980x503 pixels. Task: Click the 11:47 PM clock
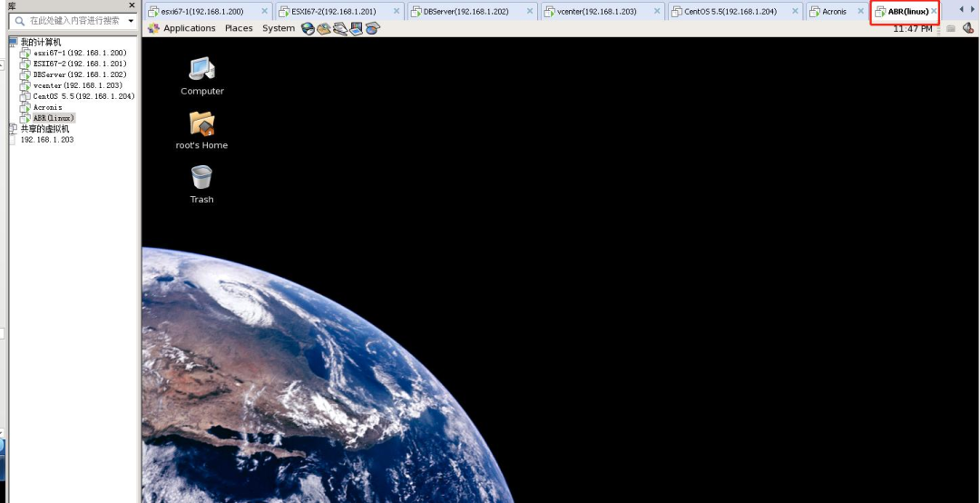tap(913, 29)
